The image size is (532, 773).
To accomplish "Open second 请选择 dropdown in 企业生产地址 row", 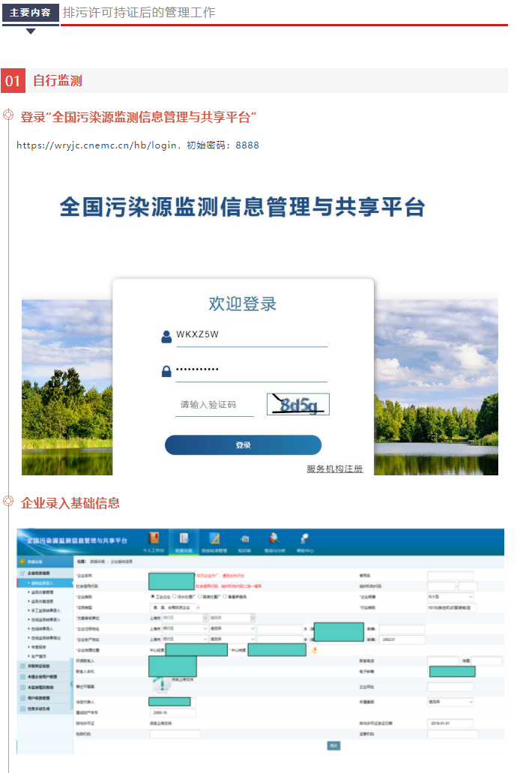I will [232, 639].
